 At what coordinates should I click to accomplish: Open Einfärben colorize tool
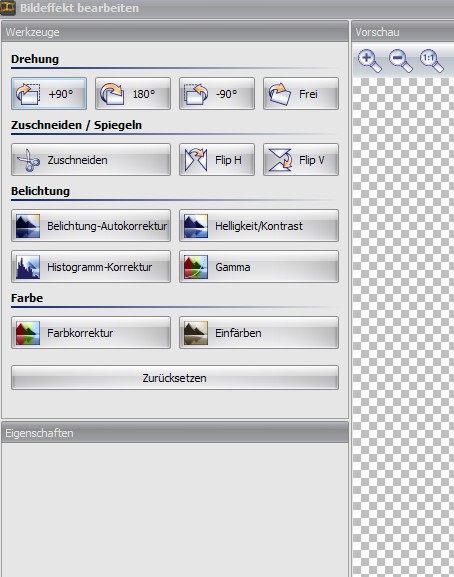coord(259,333)
